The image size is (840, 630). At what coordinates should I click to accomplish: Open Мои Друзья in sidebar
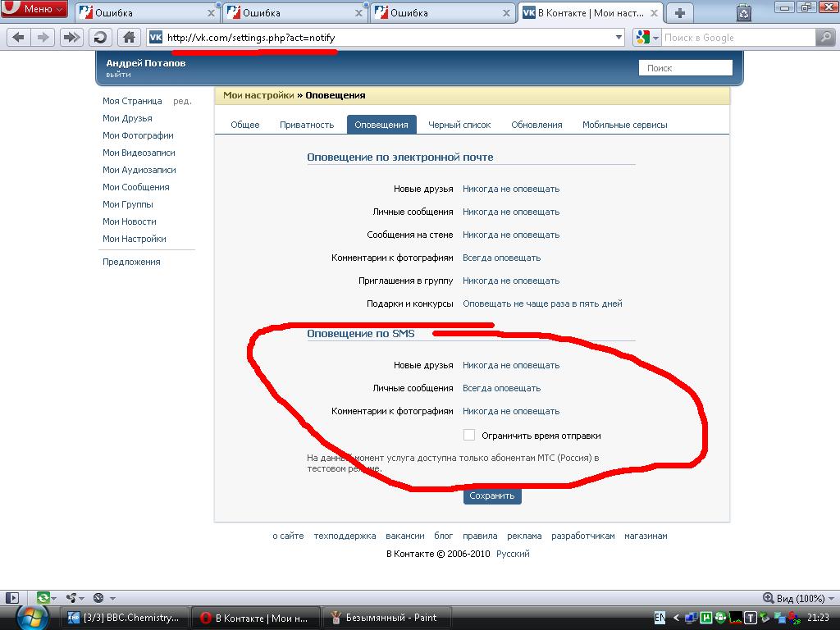point(127,118)
